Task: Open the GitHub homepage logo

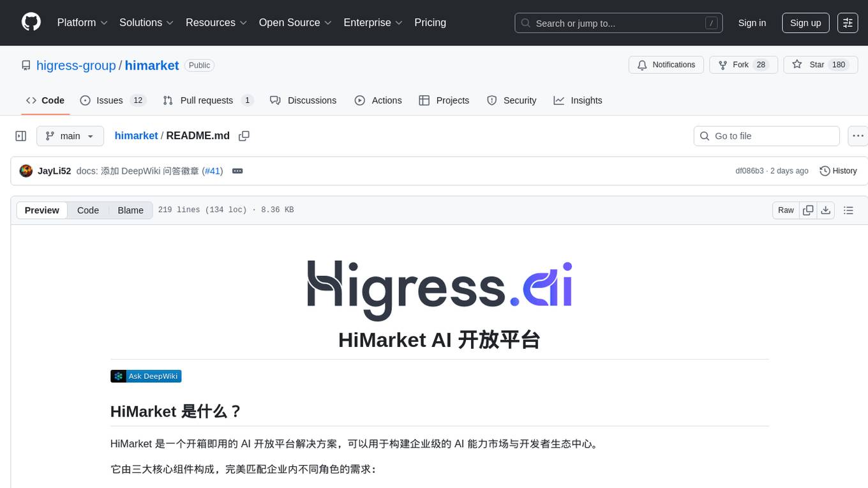Action: pyautogui.click(x=31, y=22)
